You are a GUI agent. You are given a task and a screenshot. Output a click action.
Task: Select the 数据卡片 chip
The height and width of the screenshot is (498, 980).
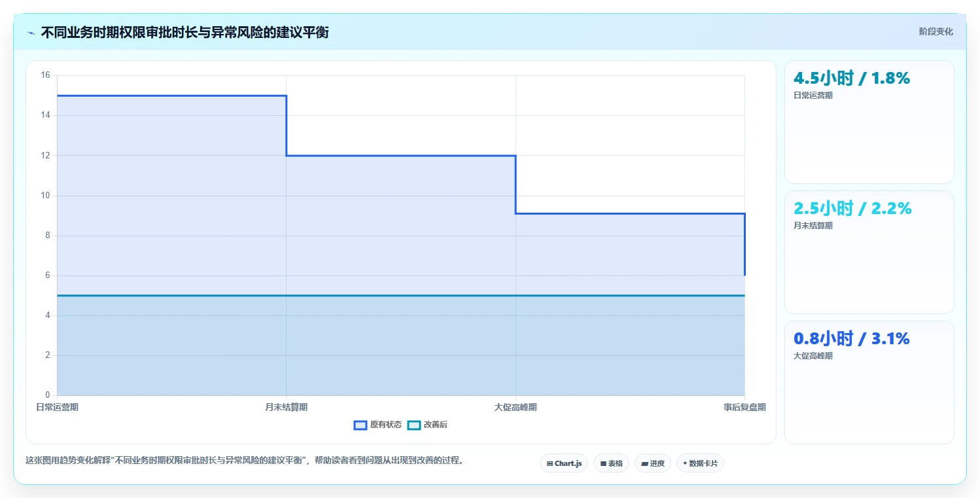700,463
